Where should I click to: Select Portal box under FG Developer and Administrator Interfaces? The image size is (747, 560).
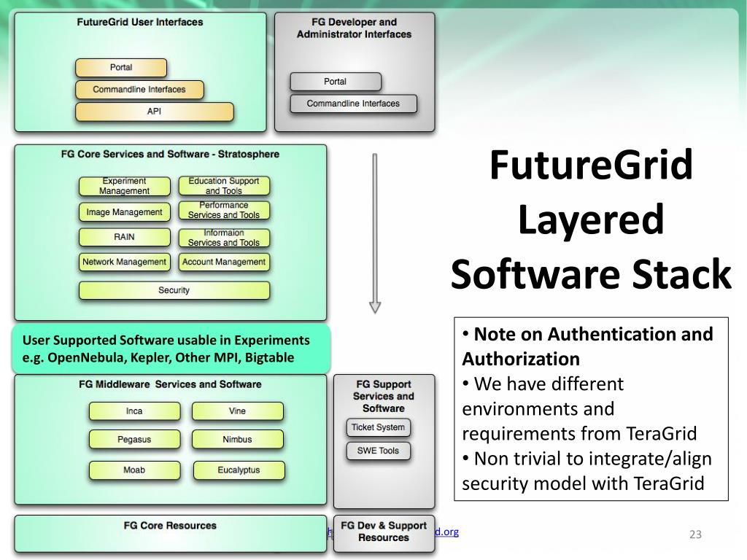[336, 82]
